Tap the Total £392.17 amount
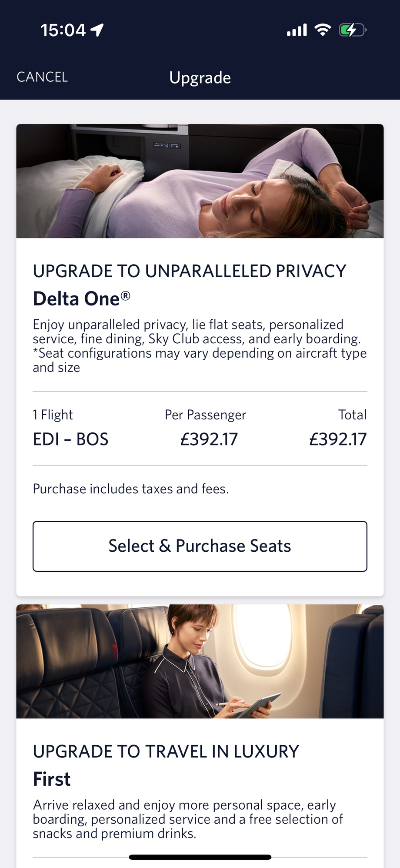This screenshot has height=868, width=400. [x=338, y=439]
